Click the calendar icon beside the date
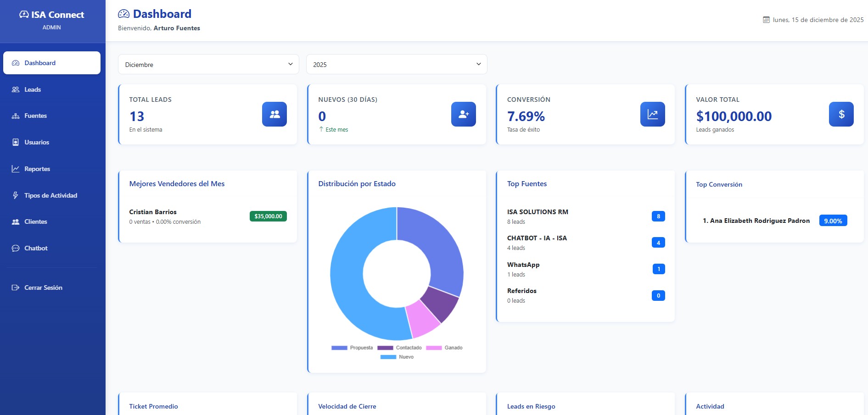Viewport: 868px width, 415px height. pos(766,20)
